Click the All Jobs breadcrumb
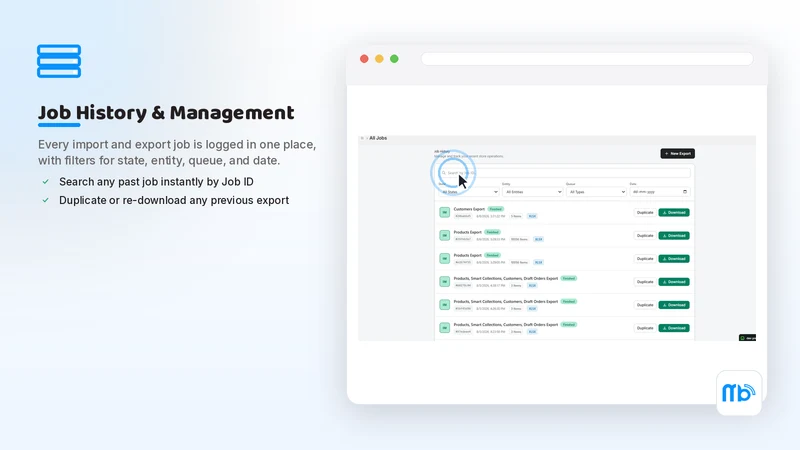The image size is (800, 450). [378, 138]
